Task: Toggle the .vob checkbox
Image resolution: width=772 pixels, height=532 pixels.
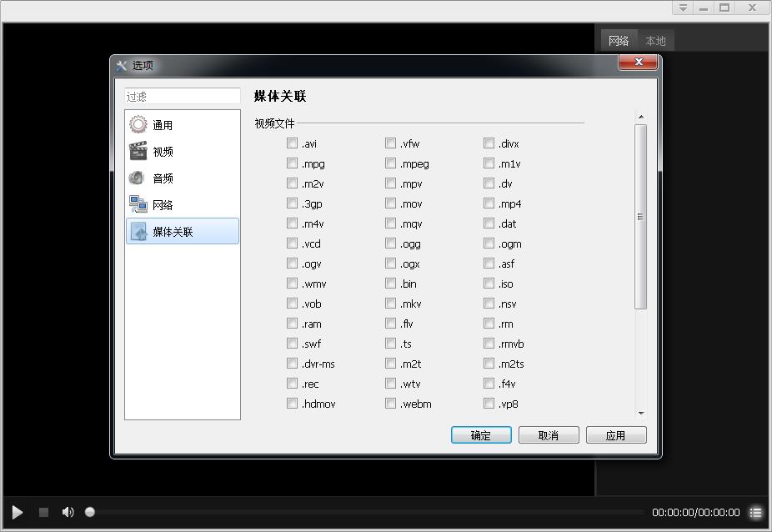Action: [292, 304]
